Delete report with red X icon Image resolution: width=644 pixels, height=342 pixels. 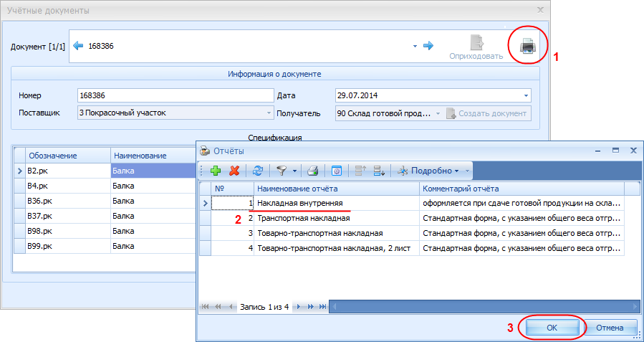click(234, 171)
